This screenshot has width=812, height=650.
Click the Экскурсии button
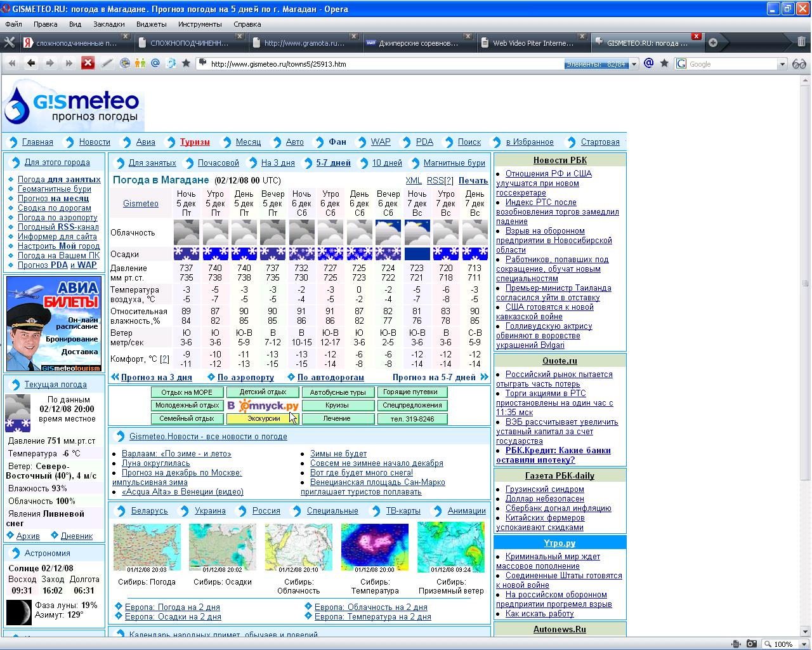point(263,418)
